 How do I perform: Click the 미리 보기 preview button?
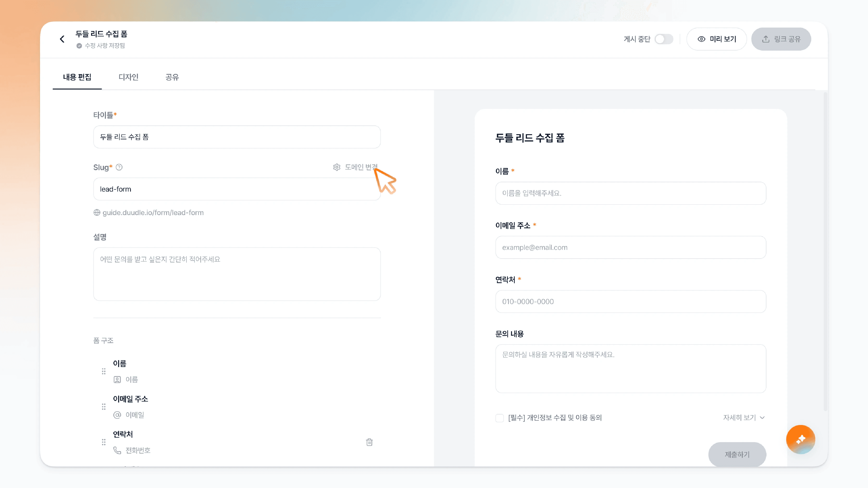pyautogui.click(x=717, y=39)
